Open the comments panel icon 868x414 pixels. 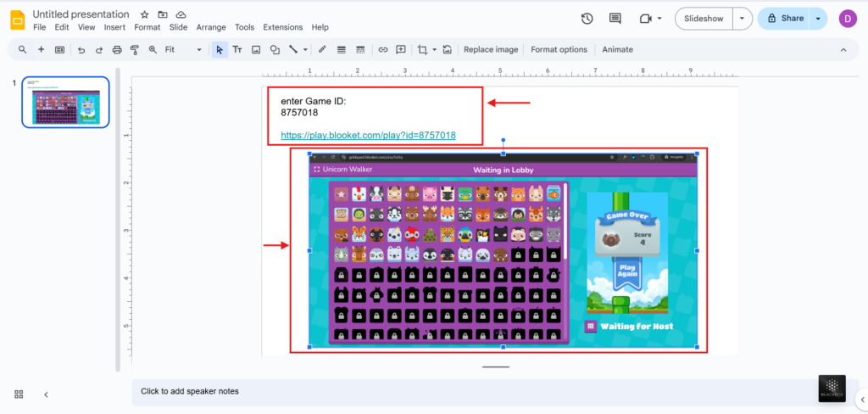tap(615, 19)
